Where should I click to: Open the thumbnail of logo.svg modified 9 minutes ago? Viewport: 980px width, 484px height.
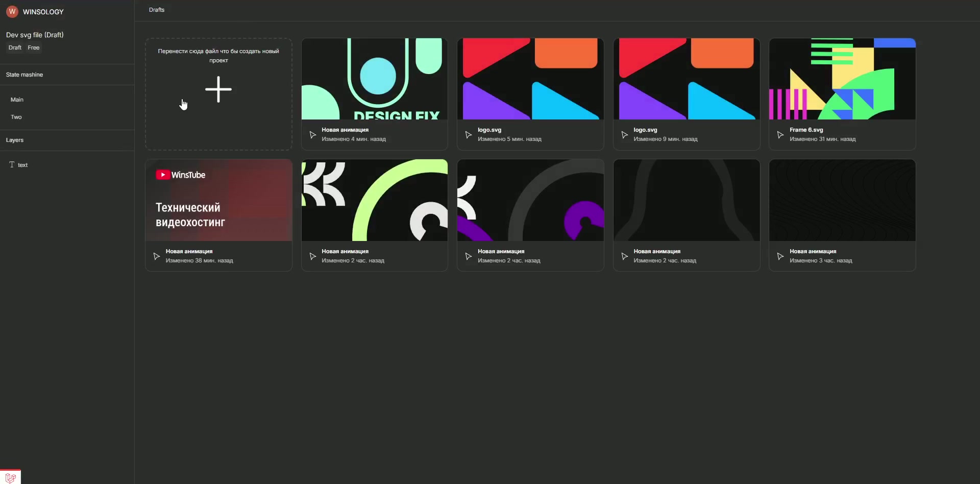coord(687,79)
